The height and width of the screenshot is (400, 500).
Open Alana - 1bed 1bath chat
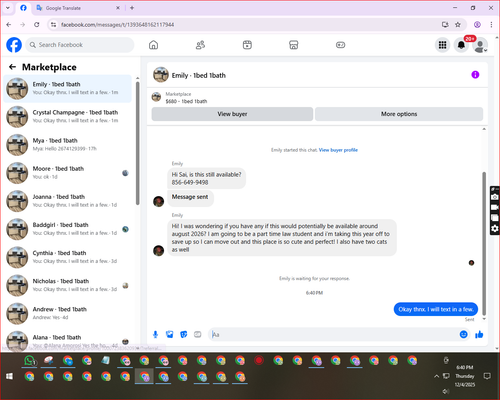pos(68,341)
